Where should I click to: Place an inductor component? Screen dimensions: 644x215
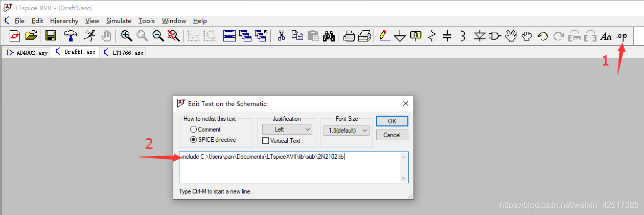pos(464,36)
